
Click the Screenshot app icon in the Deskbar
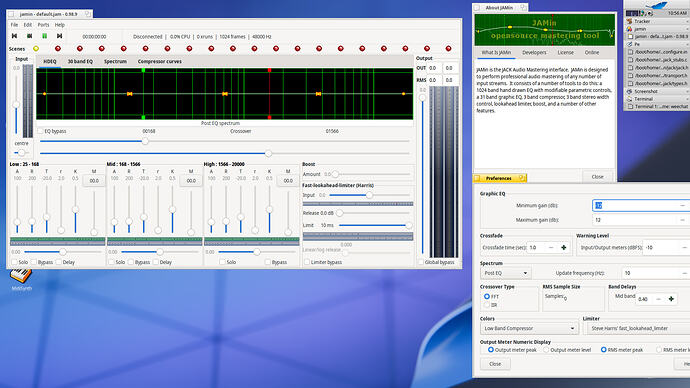click(x=629, y=92)
